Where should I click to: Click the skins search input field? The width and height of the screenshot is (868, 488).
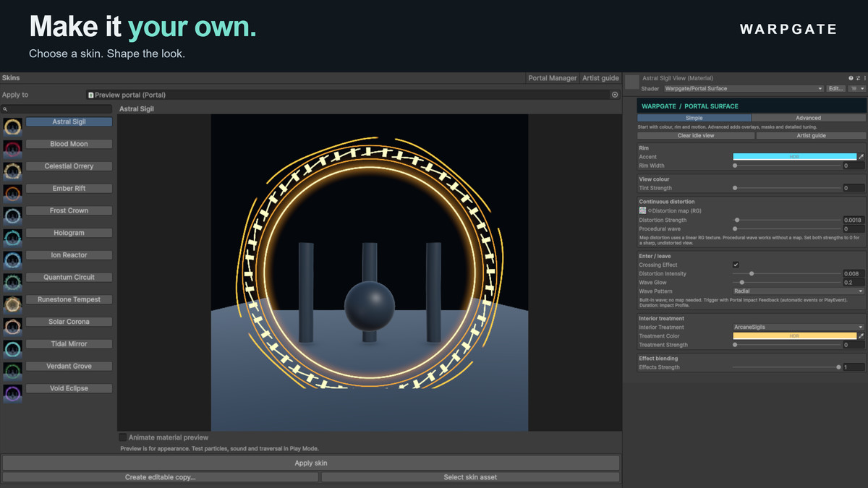click(x=57, y=109)
